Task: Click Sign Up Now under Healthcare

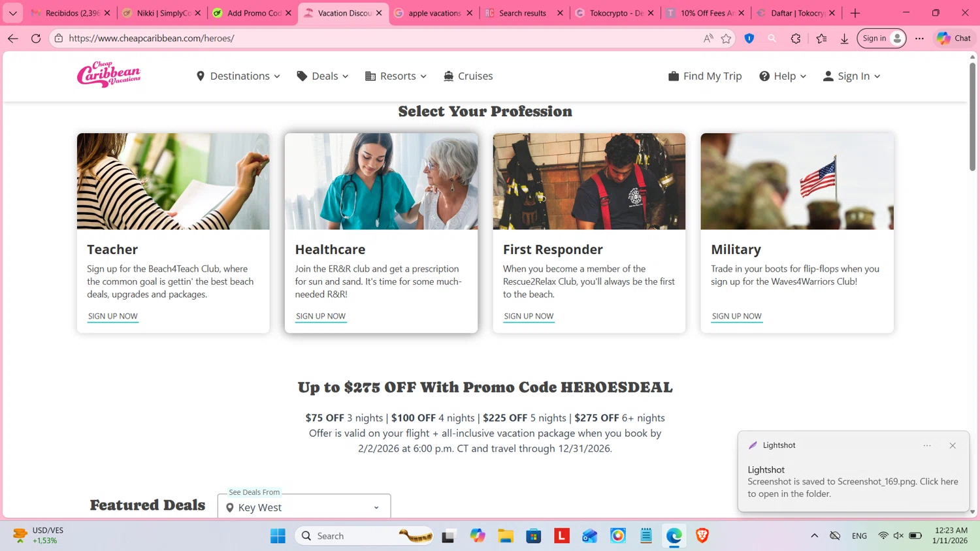Action: coord(321,316)
